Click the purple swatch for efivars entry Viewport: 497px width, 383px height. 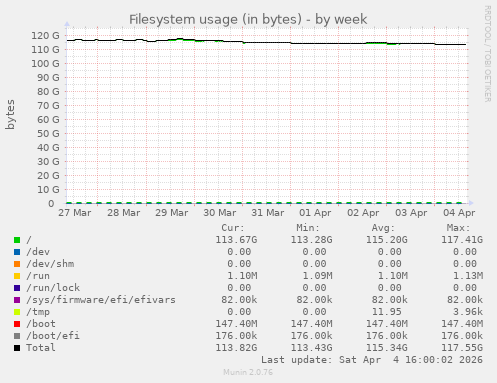coord(17,300)
